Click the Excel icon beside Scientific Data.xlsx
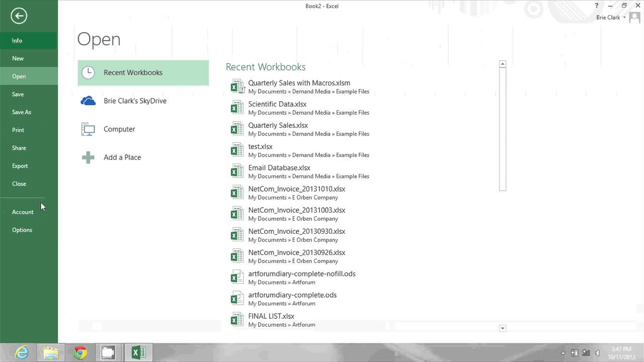 [x=237, y=108]
